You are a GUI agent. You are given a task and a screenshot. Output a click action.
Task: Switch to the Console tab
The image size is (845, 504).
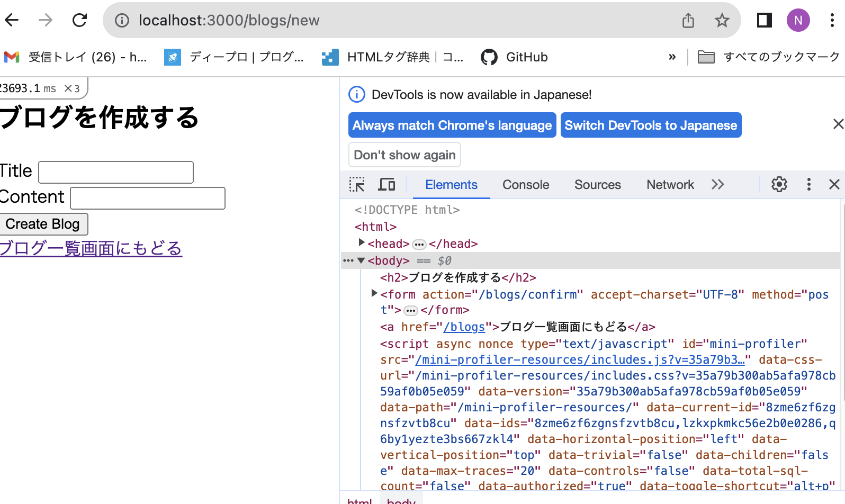click(x=526, y=184)
